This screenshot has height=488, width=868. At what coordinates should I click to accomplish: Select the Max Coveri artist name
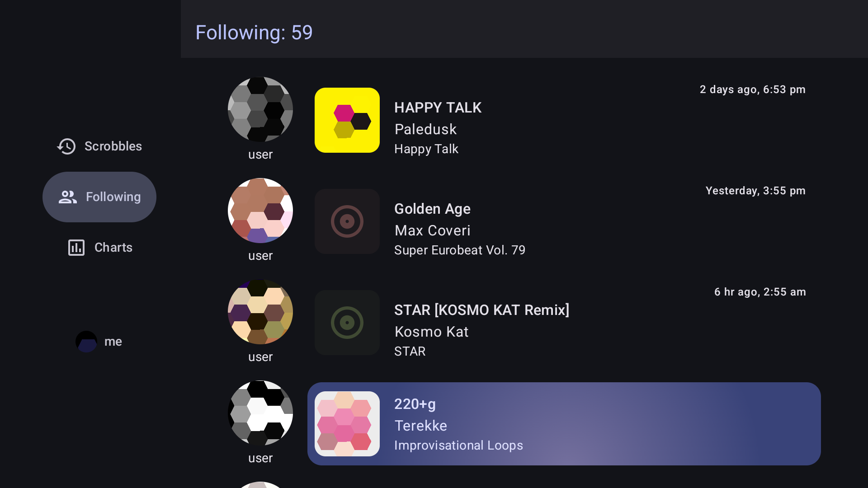[x=432, y=230]
